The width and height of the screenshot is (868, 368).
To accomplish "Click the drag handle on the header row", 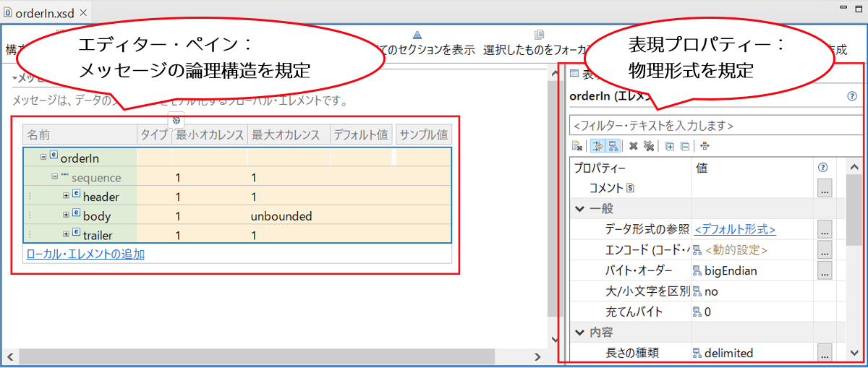I will (30, 196).
